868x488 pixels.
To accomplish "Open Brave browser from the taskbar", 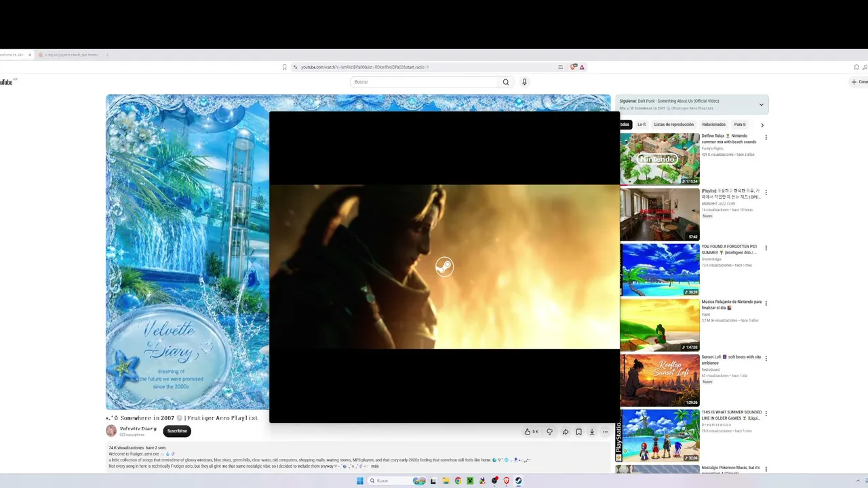I will [x=506, y=481].
